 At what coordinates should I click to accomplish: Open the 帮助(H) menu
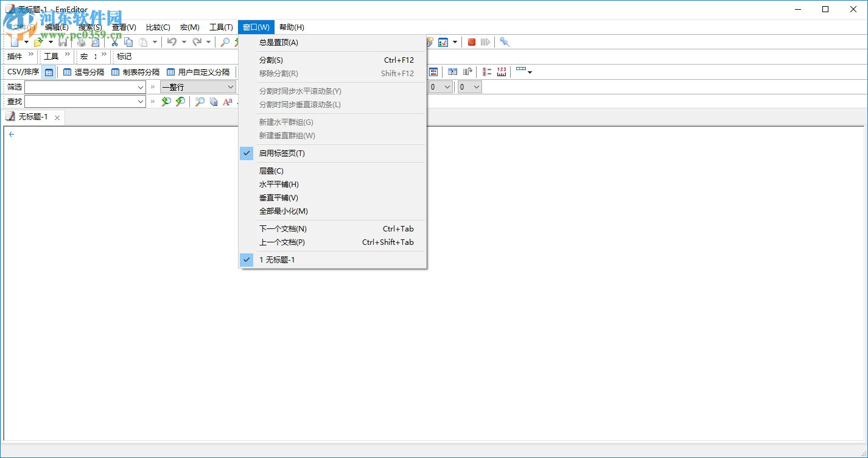(292, 27)
